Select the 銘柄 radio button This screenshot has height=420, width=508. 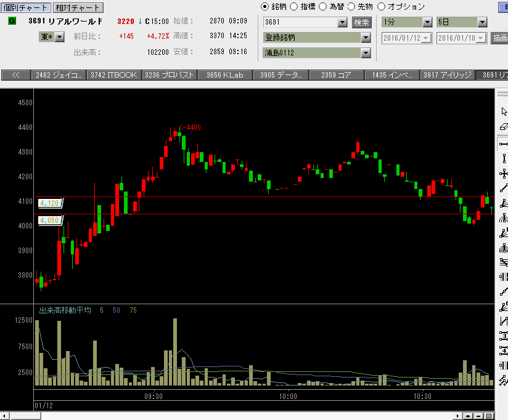click(x=264, y=7)
